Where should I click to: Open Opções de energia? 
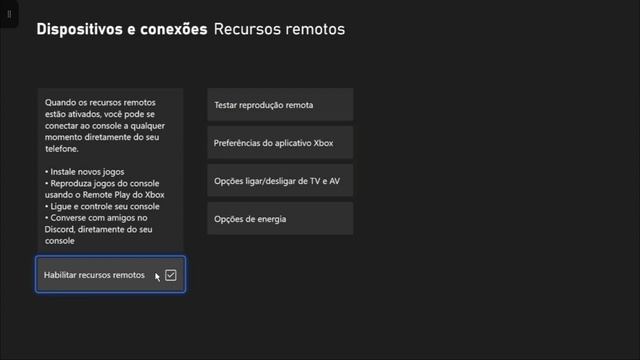[280, 219]
